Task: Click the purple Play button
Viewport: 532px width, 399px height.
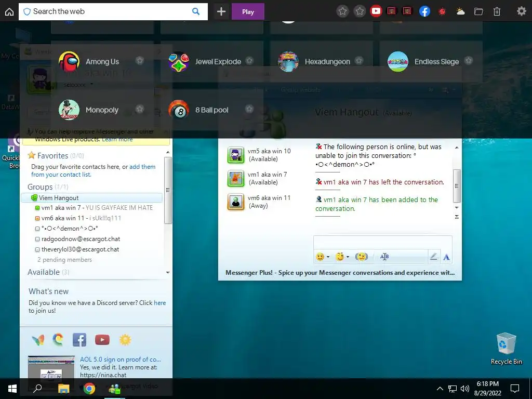Action: (248, 12)
